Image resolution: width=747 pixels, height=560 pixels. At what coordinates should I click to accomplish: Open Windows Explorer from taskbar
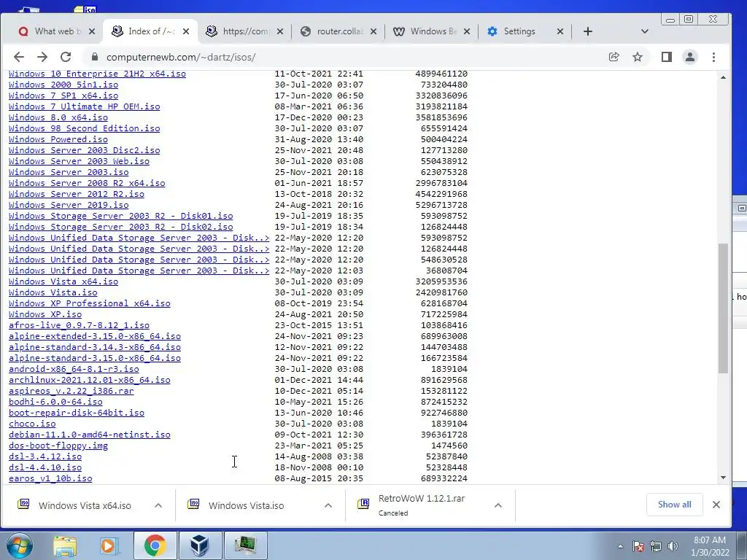click(64, 545)
